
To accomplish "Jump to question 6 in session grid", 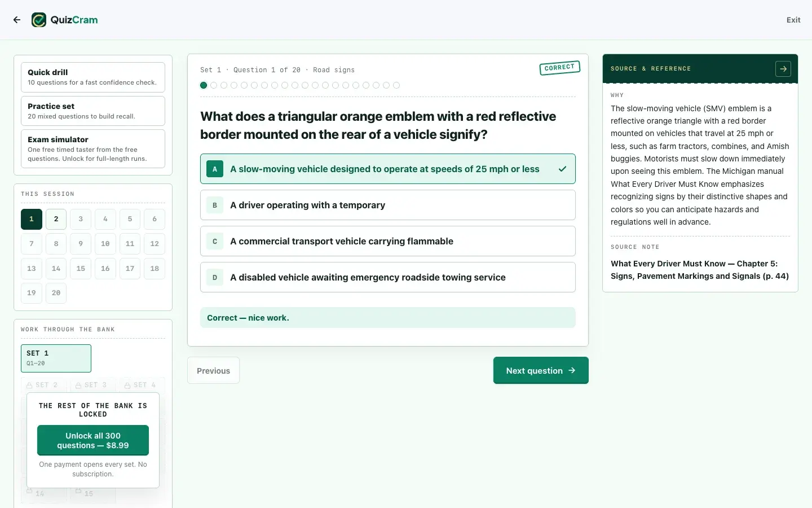I will (x=155, y=219).
